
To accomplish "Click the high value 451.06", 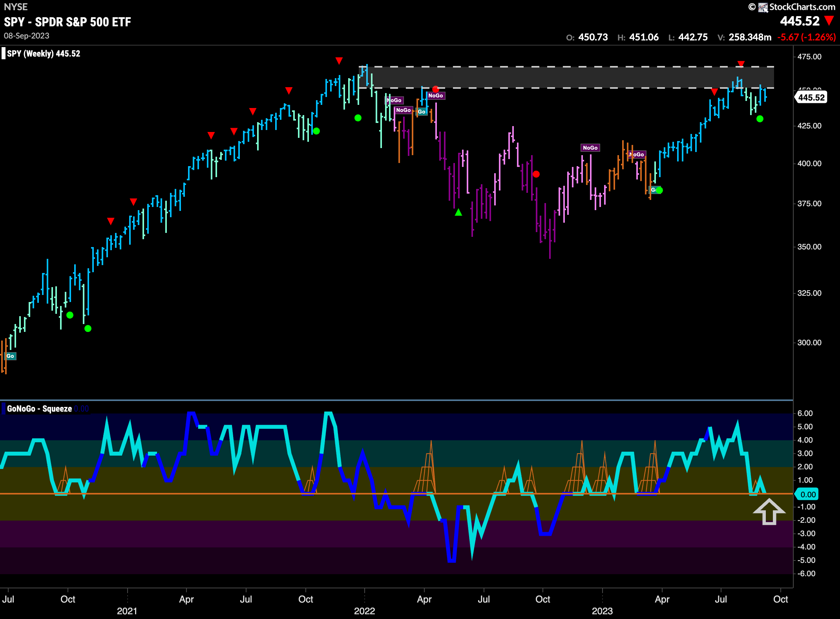I will pyautogui.click(x=644, y=37).
